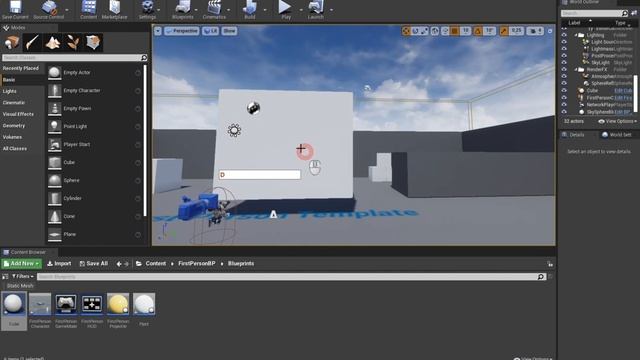Viewport: 640px width, 360px height.
Task: Click the Blueprints toolbar icon
Action: click(x=182, y=9)
